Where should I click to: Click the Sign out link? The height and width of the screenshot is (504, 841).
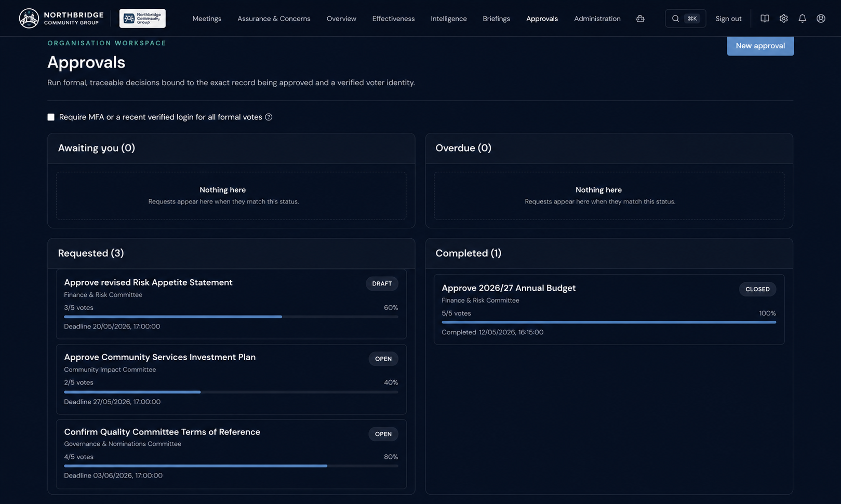tap(728, 19)
